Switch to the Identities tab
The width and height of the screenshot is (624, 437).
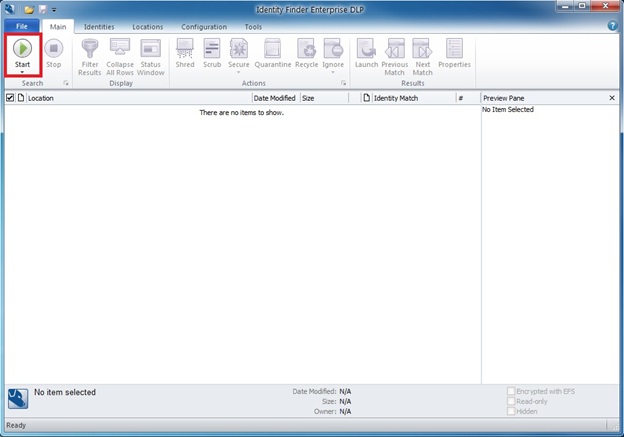pyautogui.click(x=99, y=27)
